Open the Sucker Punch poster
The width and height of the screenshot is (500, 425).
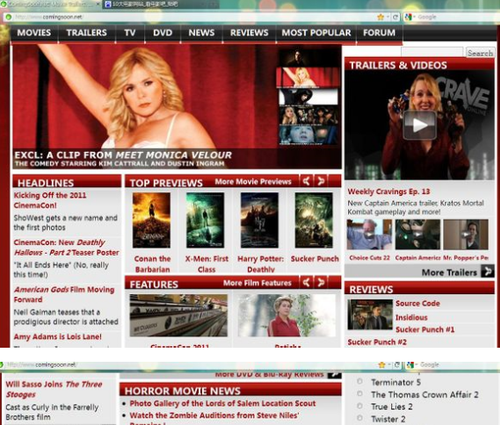pos(314,220)
